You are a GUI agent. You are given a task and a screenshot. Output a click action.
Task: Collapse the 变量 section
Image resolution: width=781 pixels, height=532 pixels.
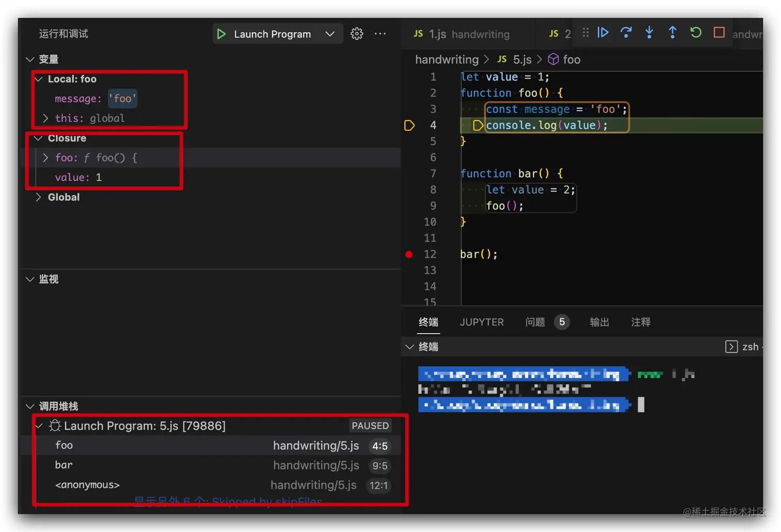30,59
